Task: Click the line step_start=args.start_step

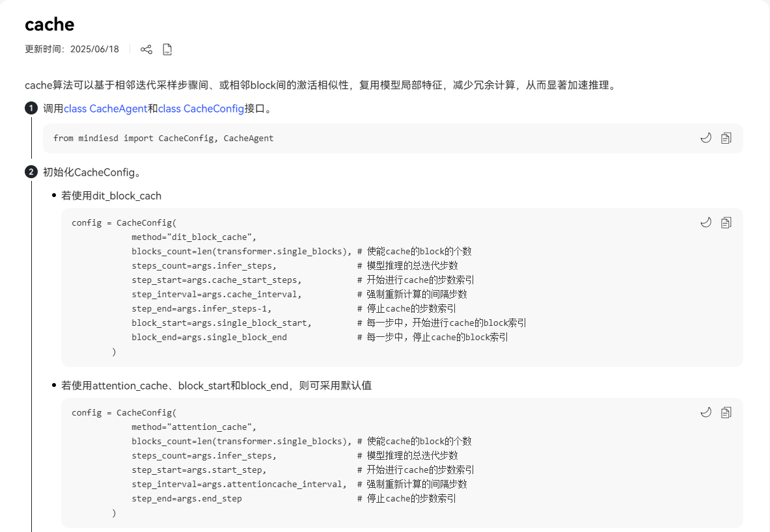Action: (x=199, y=470)
